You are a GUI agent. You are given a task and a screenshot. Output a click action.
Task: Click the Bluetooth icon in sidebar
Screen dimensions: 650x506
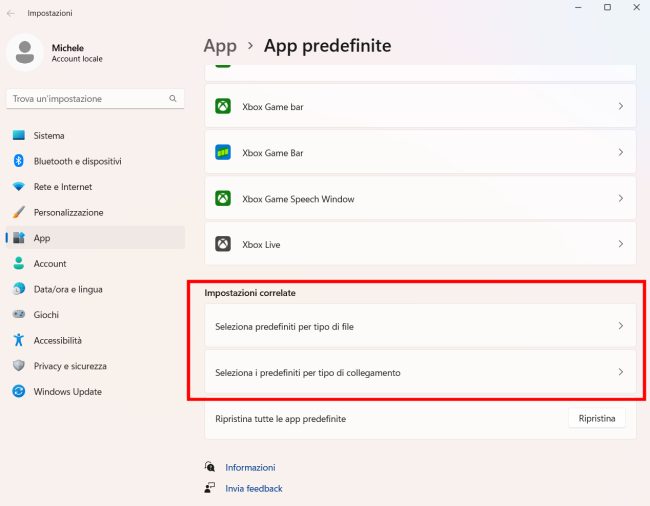pyautogui.click(x=19, y=161)
